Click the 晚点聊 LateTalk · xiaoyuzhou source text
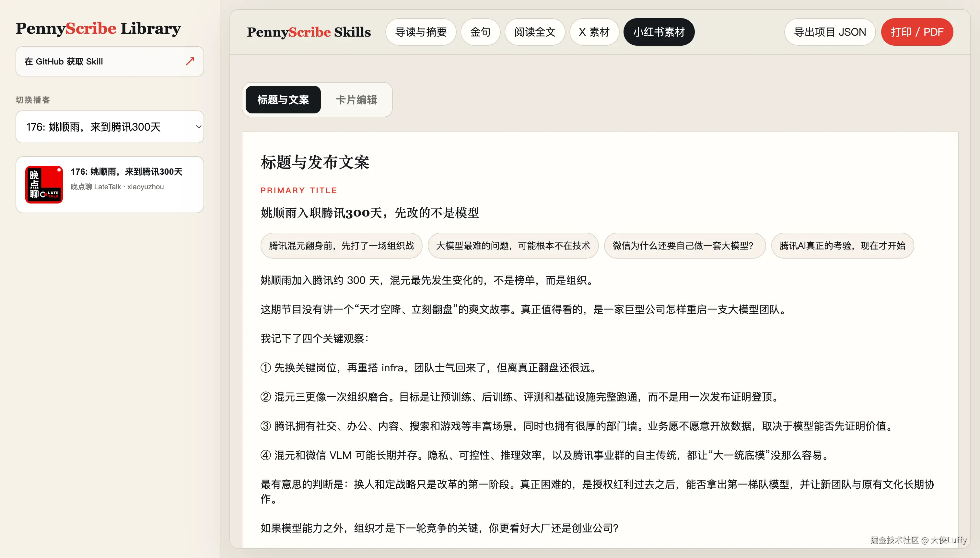Image resolution: width=980 pixels, height=558 pixels. 117,187
